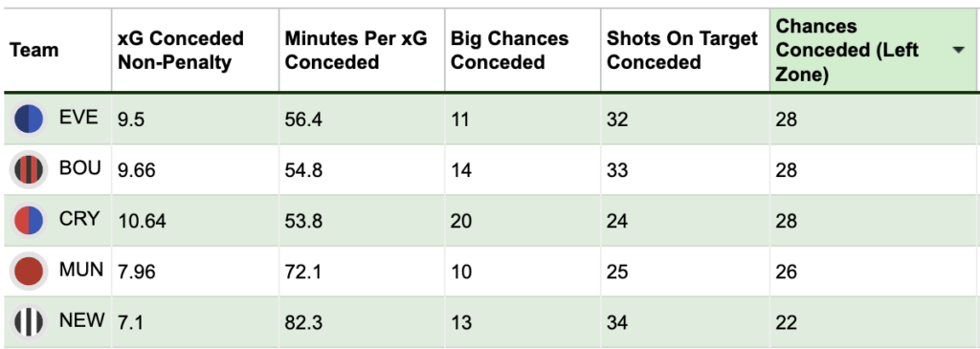
Task: Select MUN's 72.1 minutes per xG cell
Action: coord(303,272)
